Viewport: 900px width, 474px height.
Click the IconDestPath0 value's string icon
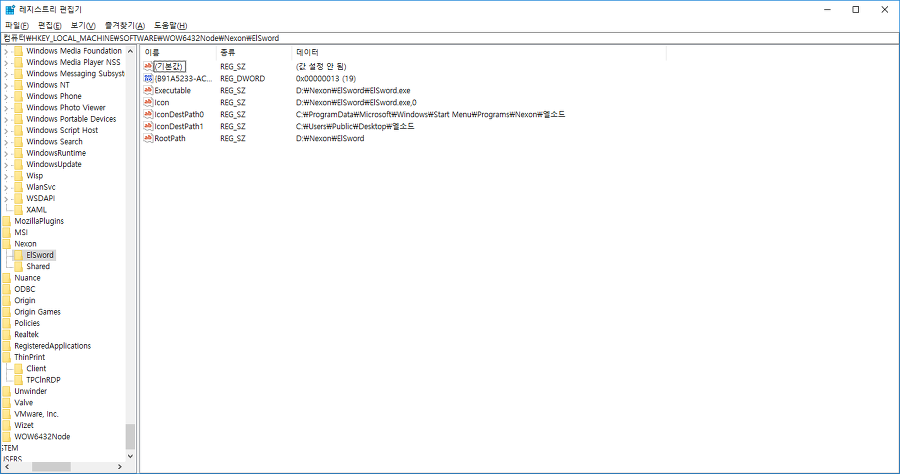[x=148, y=114]
